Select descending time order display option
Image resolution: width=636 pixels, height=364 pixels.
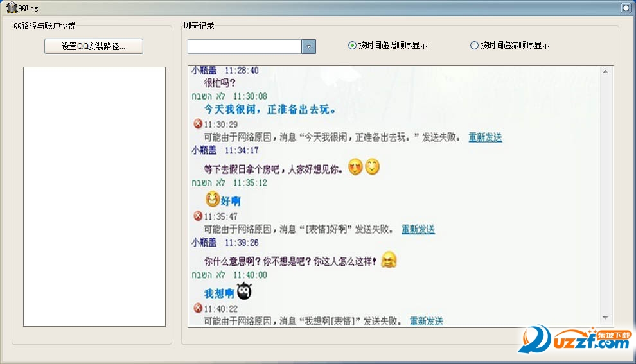[x=510, y=46]
